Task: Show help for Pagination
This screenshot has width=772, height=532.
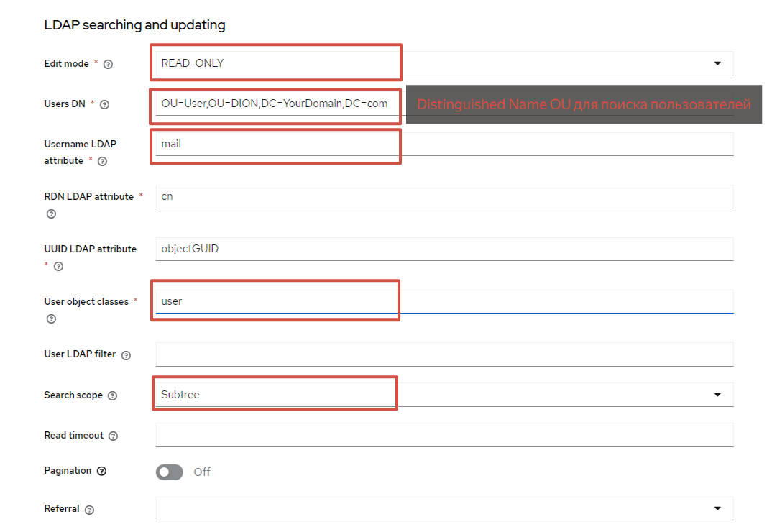Action: click(101, 471)
